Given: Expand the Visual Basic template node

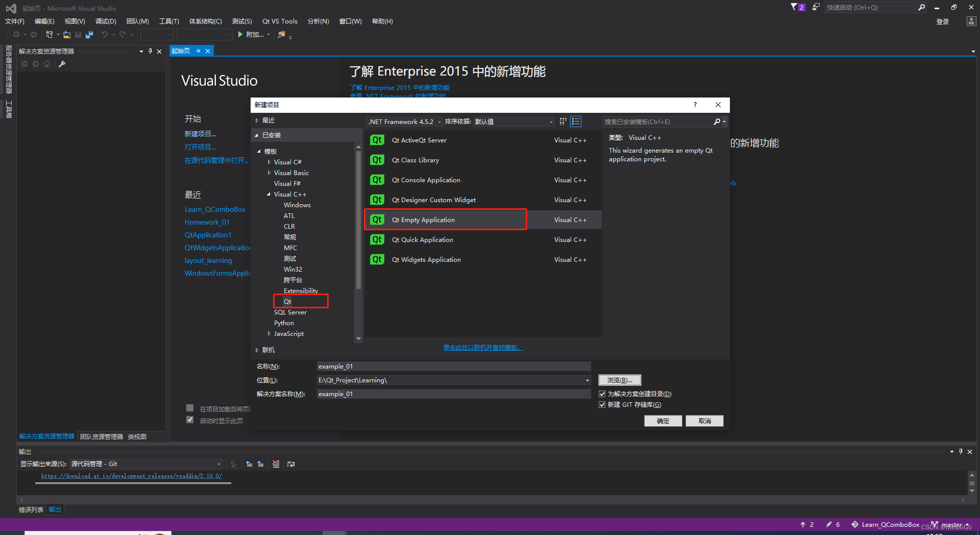Looking at the screenshot, I should pyautogui.click(x=269, y=173).
